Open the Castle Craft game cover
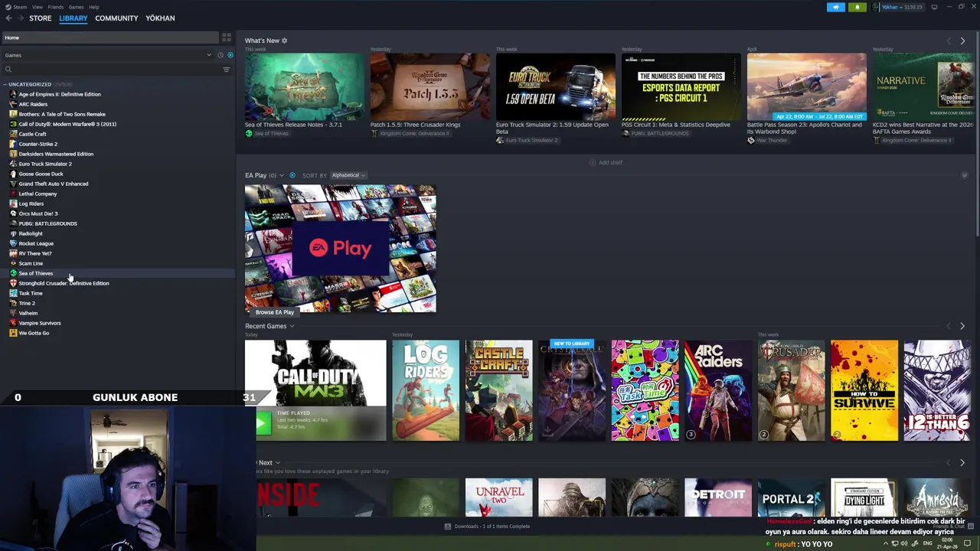Viewport: 980px width, 551px height. point(498,390)
